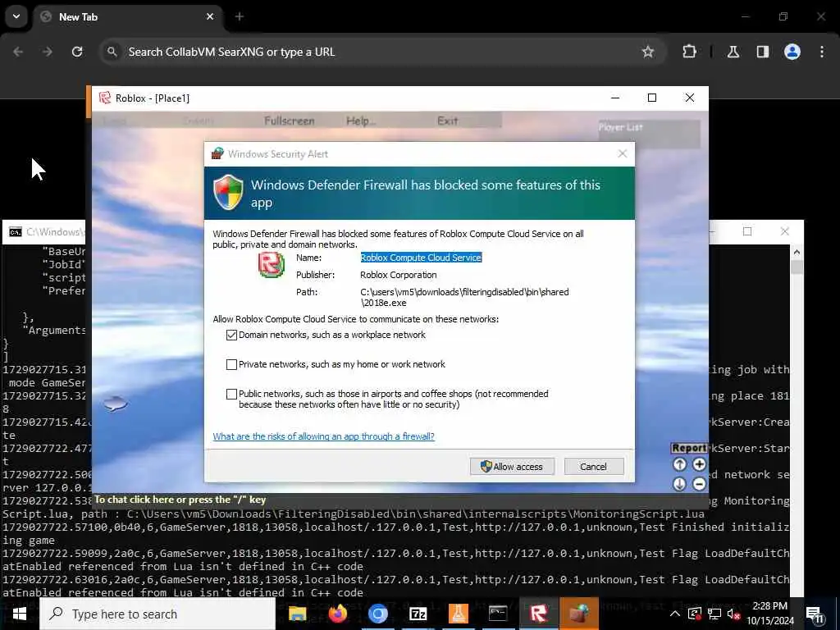Maximize the command prompt window
The height and width of the screenshot is (630, 840).
(x=747, y=231)
